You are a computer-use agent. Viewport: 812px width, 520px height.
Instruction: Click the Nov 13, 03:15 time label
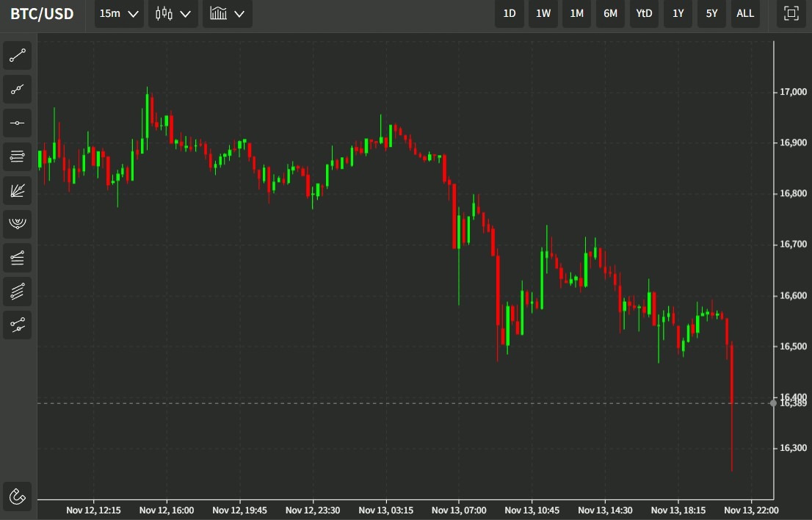coord(385,510)
